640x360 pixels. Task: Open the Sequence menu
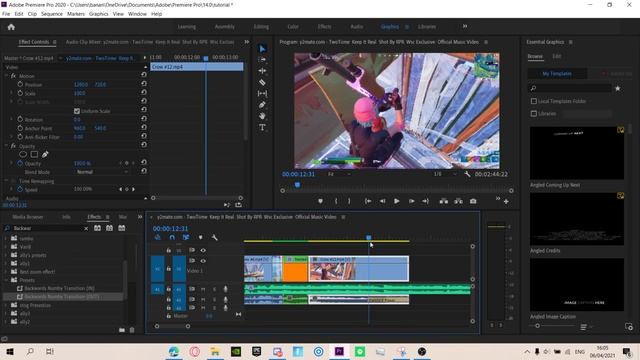52,14
